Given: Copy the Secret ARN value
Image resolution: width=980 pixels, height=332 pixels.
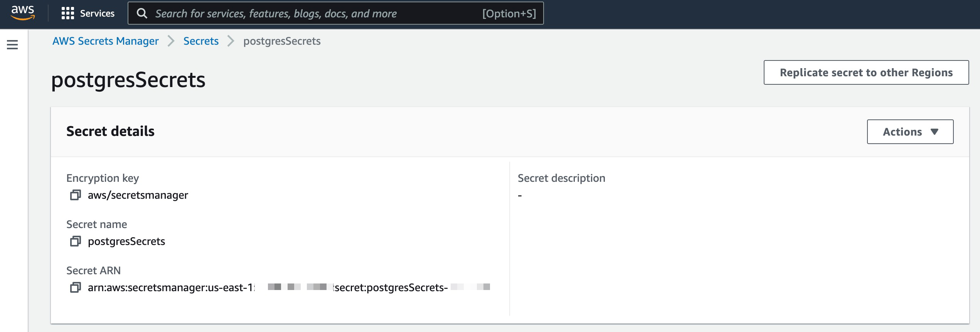Looking at the screenshot, I should click(75, 287).
